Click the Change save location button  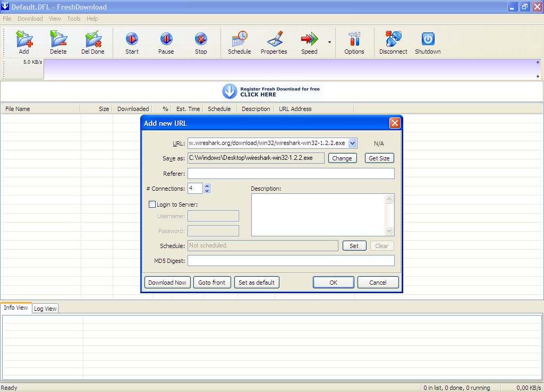pyautogui.click(x=342, y=158)
